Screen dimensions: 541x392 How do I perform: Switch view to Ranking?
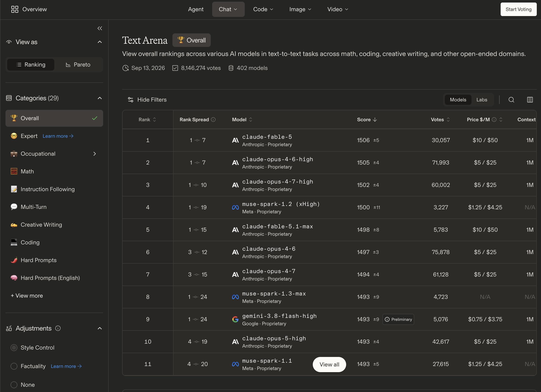click(x=31, y=65)
